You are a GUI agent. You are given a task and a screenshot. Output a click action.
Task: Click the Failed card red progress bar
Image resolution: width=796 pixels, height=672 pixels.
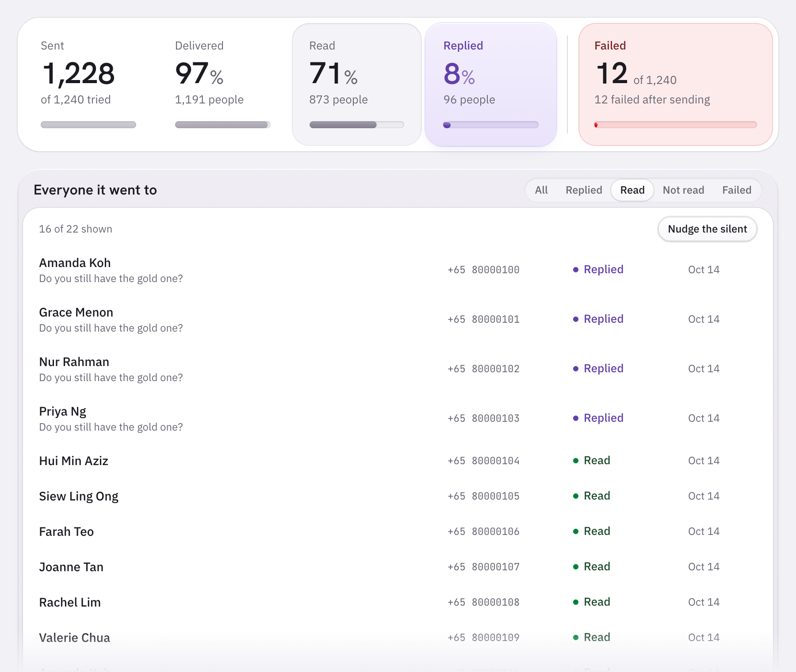[676, 125]
